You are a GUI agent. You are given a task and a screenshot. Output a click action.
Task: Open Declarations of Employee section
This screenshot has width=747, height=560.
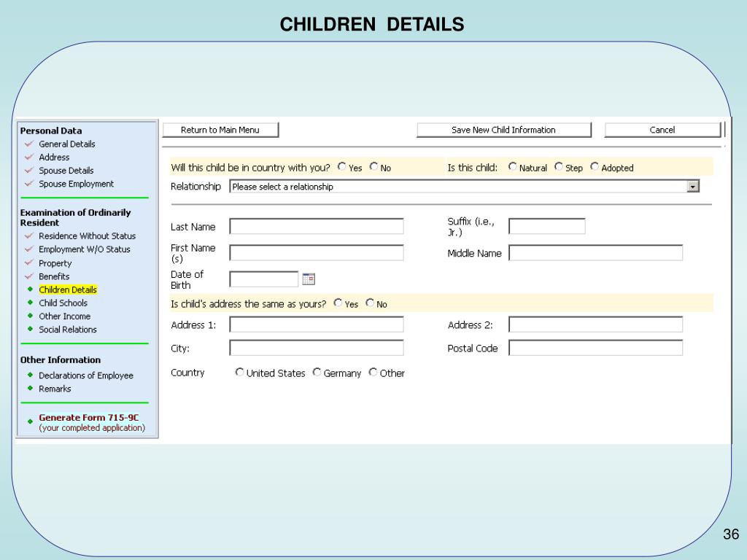click(x=86, y=376)
